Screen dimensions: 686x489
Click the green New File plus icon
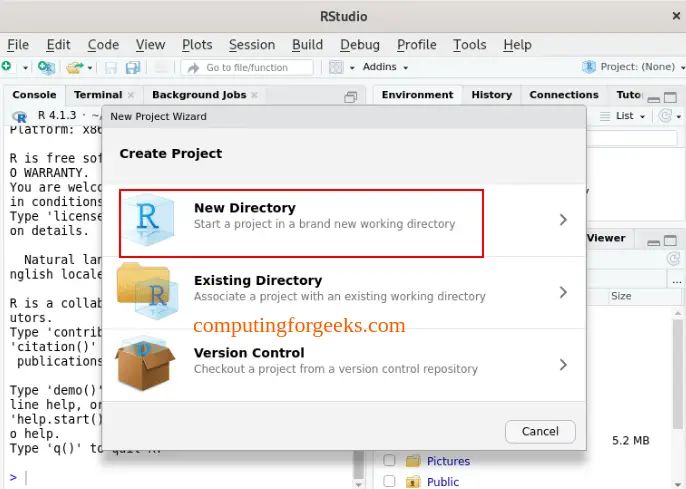click(6, 66)
